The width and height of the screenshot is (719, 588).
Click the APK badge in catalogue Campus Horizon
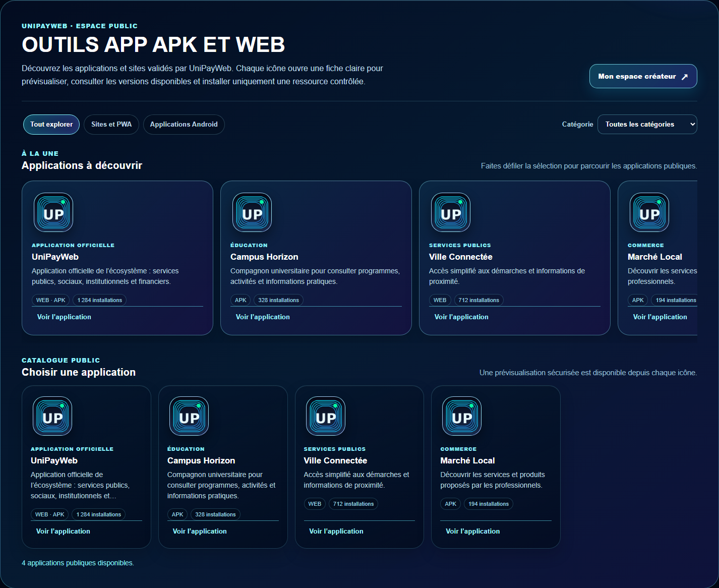[x=177, y=514]
